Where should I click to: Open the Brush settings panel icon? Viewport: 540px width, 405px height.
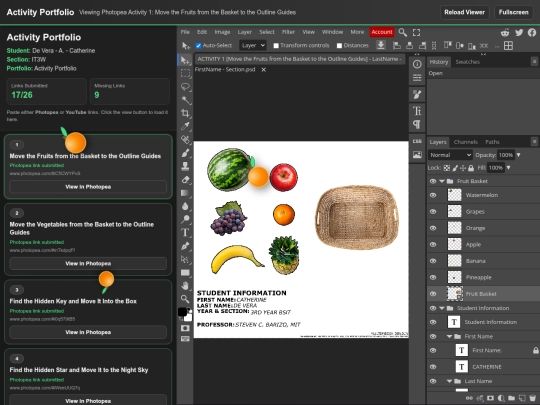click(417, 94)
